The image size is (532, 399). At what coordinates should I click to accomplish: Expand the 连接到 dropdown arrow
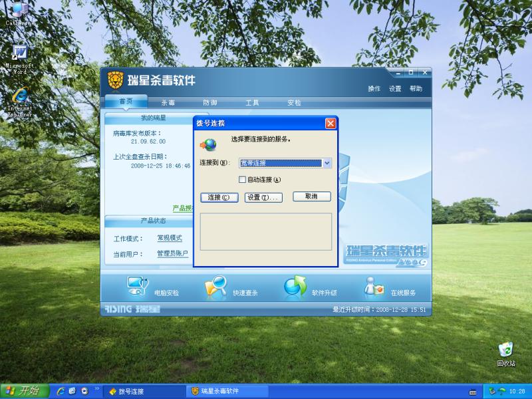(x=327, y=163)
